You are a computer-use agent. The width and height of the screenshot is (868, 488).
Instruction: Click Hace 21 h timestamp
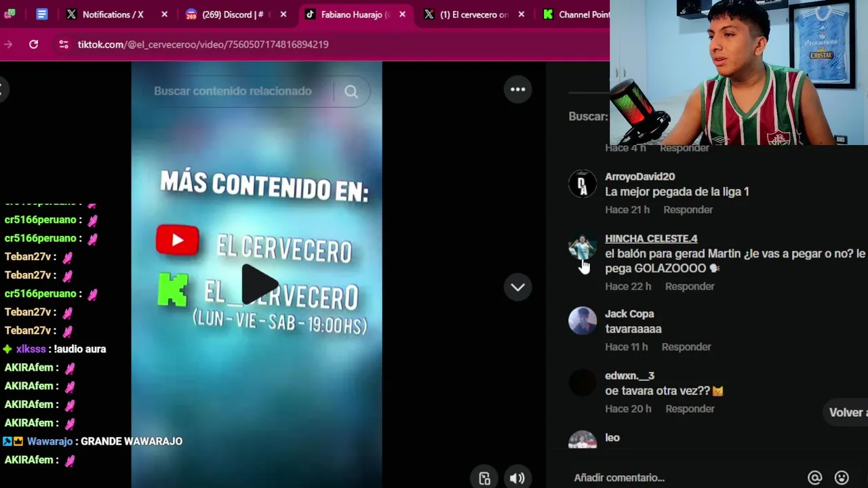click(x=627, y=209)
